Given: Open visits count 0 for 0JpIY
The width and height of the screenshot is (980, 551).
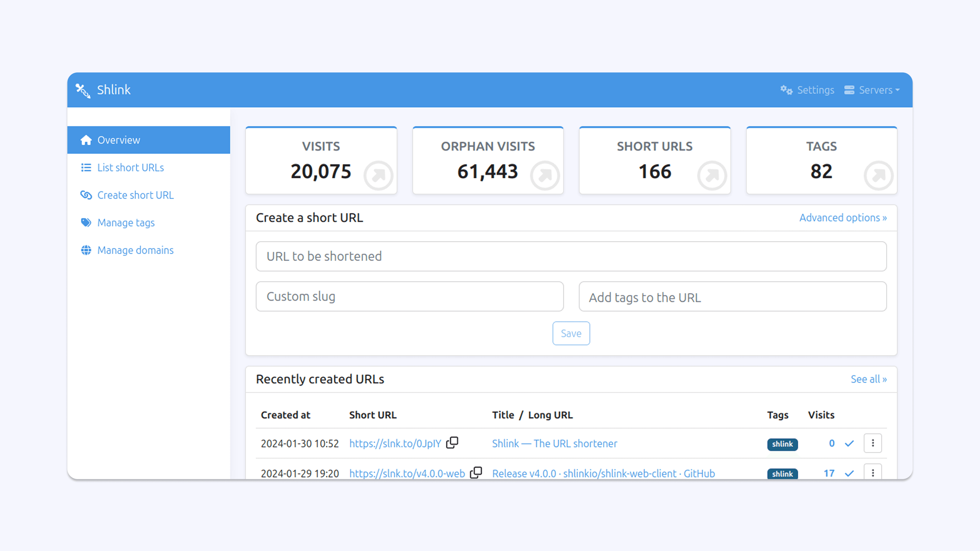Looking at the screenshot, I should [832, 443].
